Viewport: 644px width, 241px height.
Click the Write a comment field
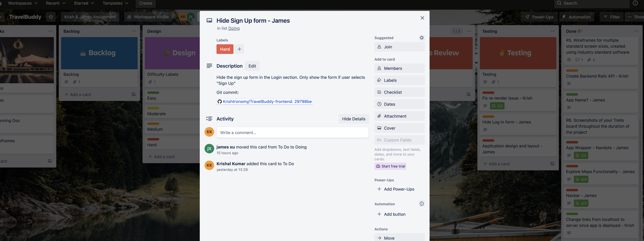292,133
